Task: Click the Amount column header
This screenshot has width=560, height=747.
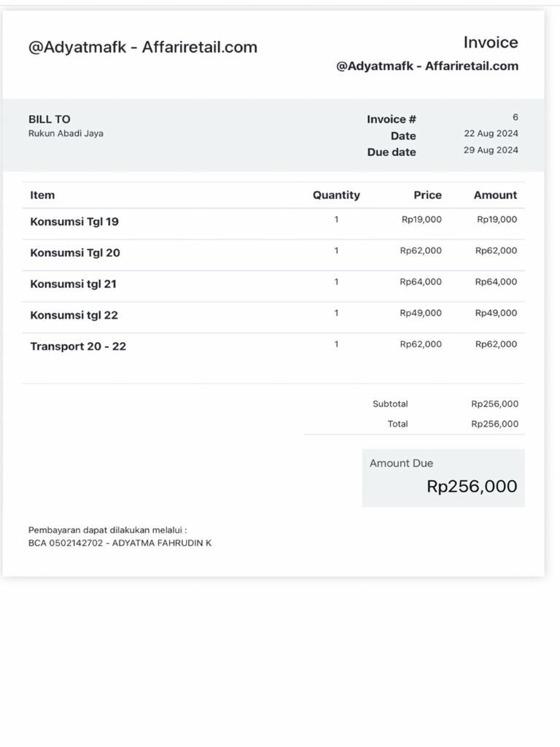Action: coord(495,196)
